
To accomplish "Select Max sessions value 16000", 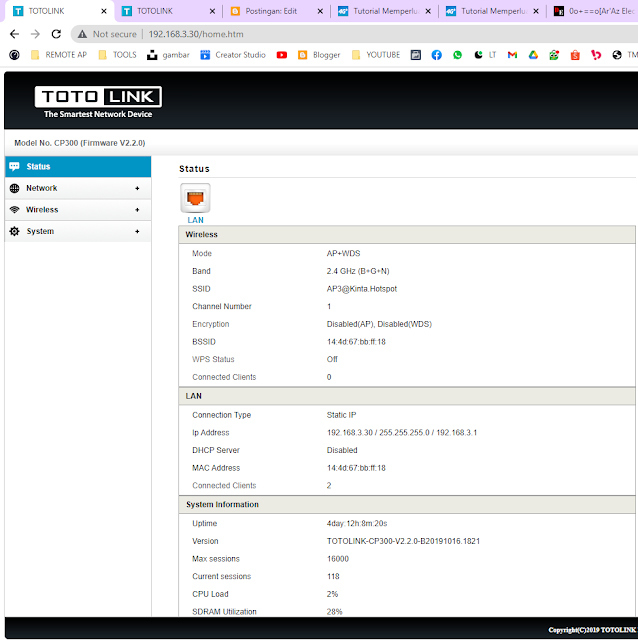I will point(338,559).
